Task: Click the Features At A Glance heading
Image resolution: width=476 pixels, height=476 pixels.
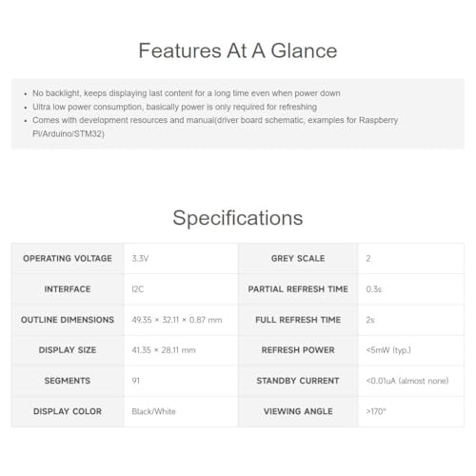Action: pos(238,50)
